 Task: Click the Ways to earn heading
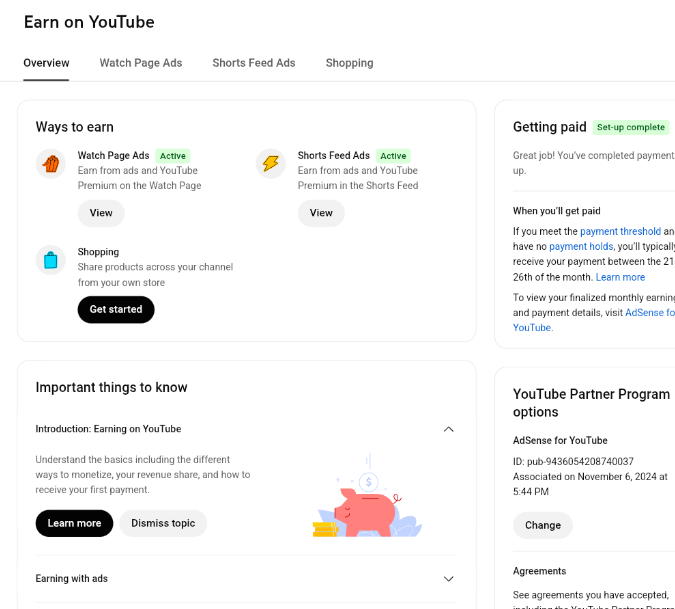click(74, 127)
